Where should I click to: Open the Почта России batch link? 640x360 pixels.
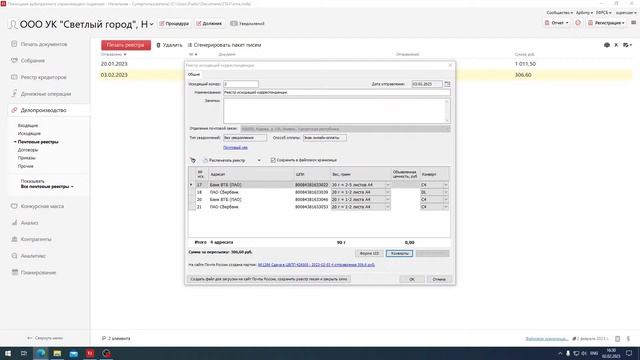click(x=316, y=265)
